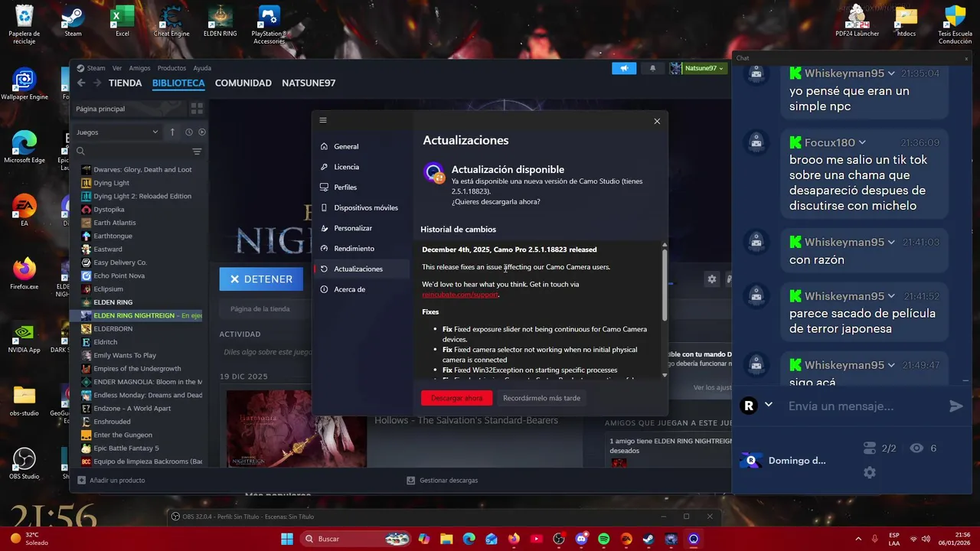Click the sort arrow beside Juegos dropdown
The image size is (980, 551).
click(172, 132)
